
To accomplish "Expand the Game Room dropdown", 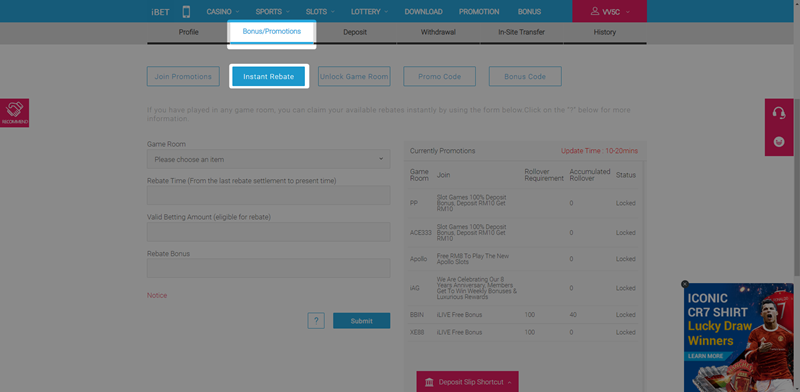I will pyautogui.click(x=268, y=159).
